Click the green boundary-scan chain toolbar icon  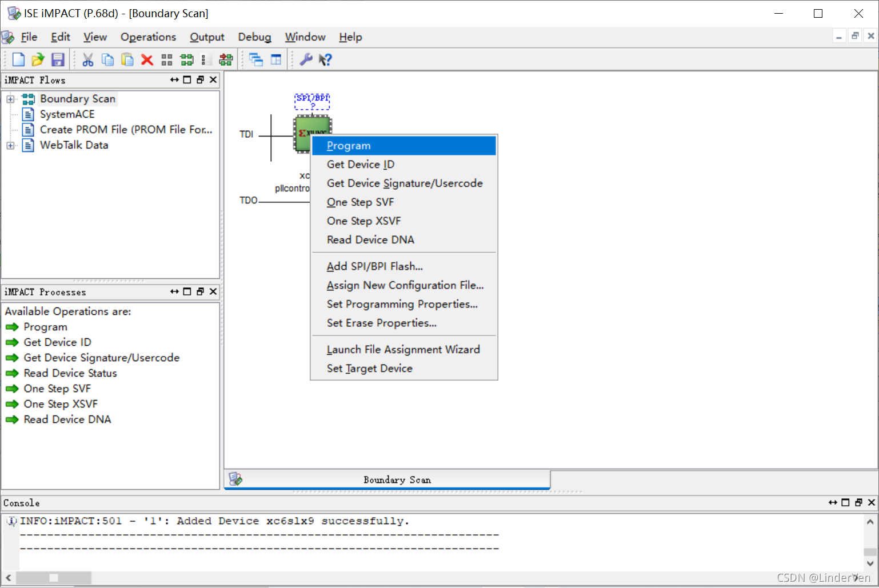point(187,59)
